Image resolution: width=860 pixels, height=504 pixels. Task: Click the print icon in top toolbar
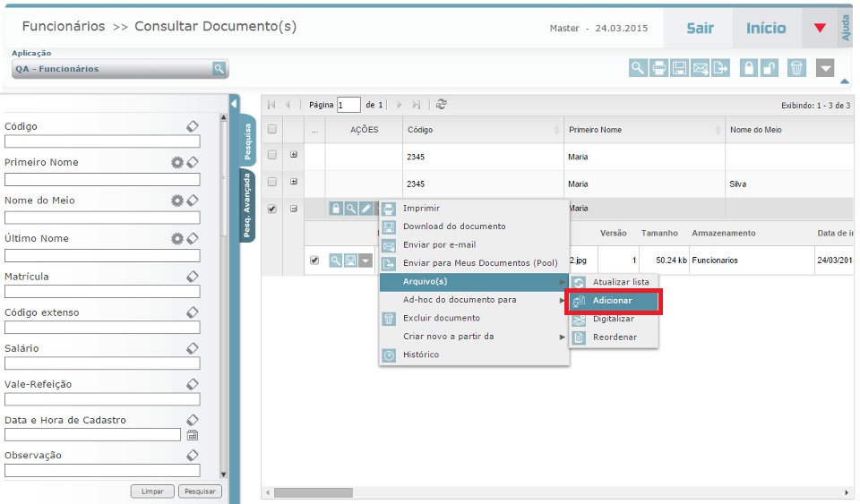pos(658,68)
